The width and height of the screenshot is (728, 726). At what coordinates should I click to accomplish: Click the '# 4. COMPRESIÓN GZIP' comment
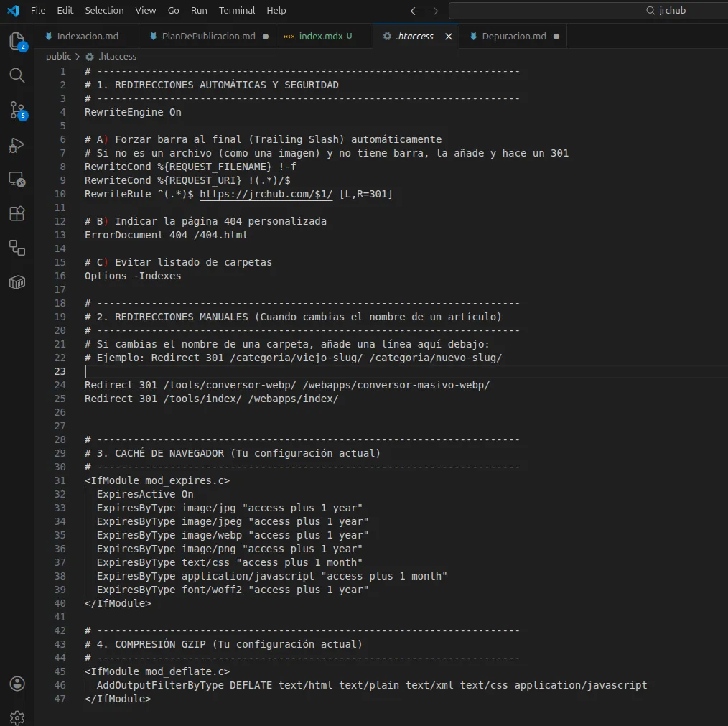223,644
